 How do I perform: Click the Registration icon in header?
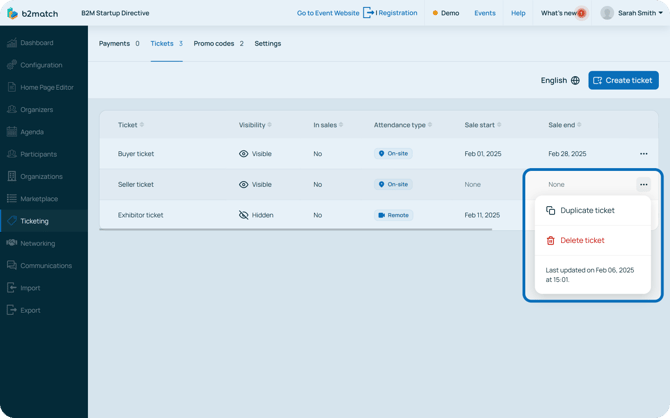[369, 13]
